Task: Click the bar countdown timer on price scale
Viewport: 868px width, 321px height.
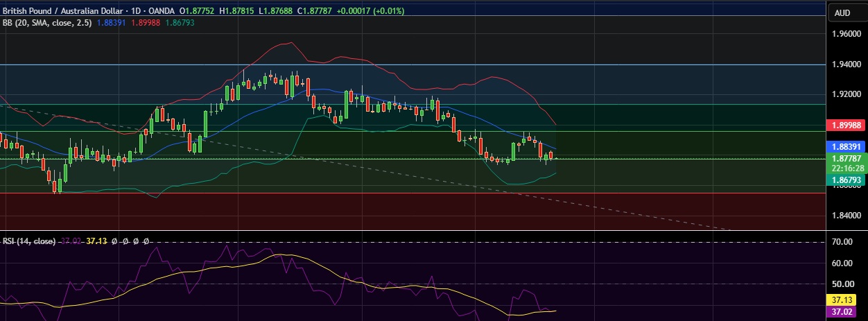Action: [847, 168]
